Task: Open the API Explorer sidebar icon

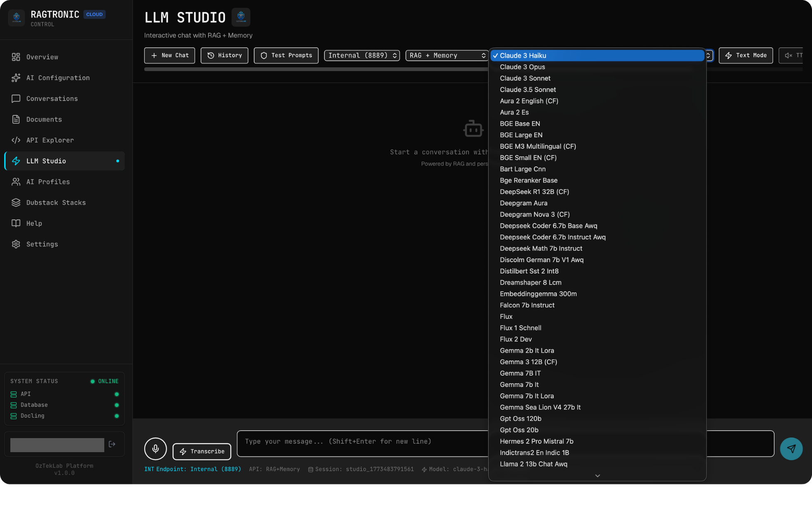Action: pyautogui.click(x=16, y=140)
